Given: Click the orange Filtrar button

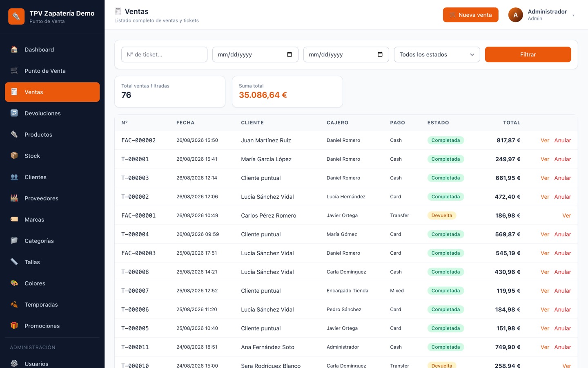Looking at the screenshot, I should click(x=528, y=54).
